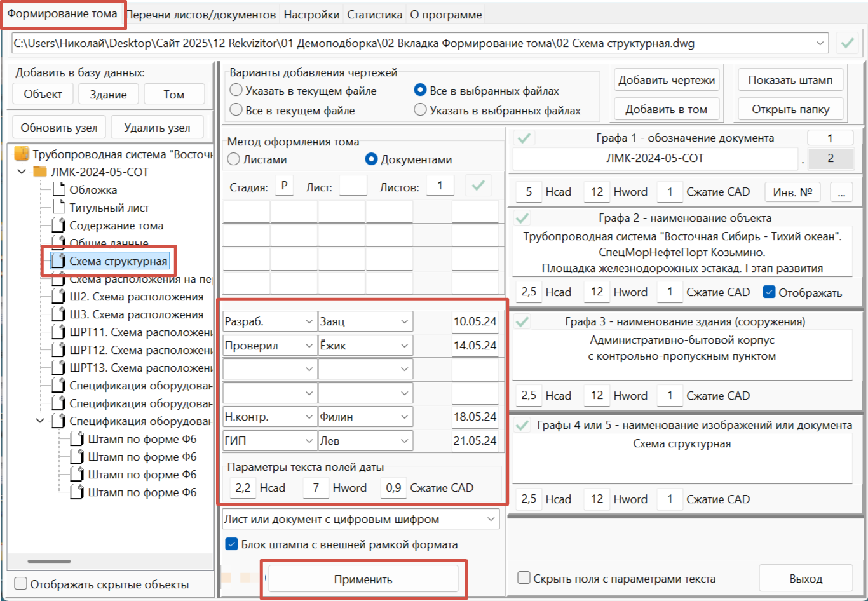
Task: Click the Содержание тома document icon
Action: [59, 225]
